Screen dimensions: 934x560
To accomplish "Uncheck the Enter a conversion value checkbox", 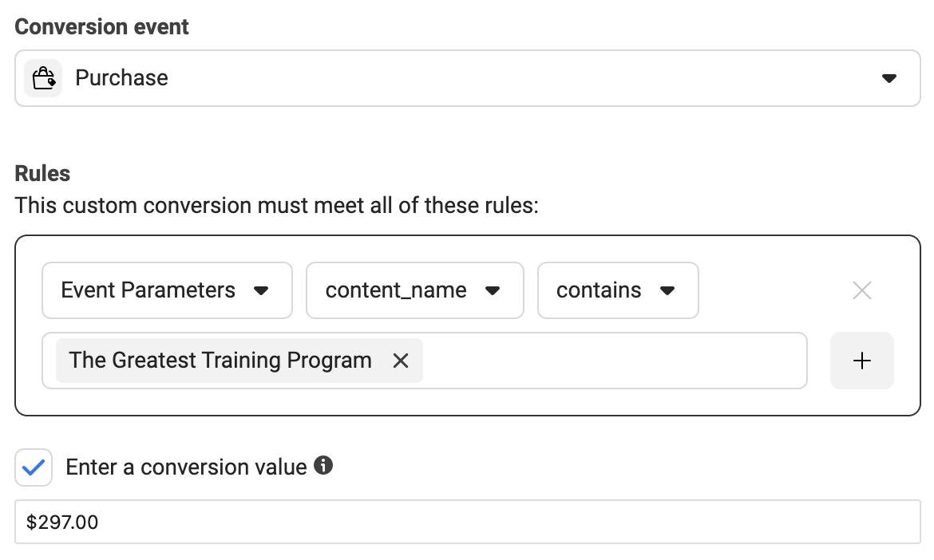I will pos(34,467).
